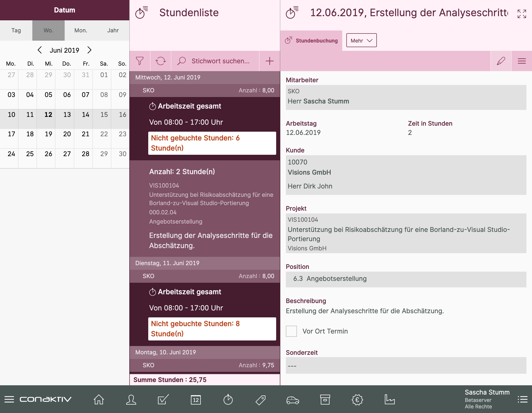
Task: Select the Anzahl: 2 Stunde(n) entry
Action: point(205,209)
